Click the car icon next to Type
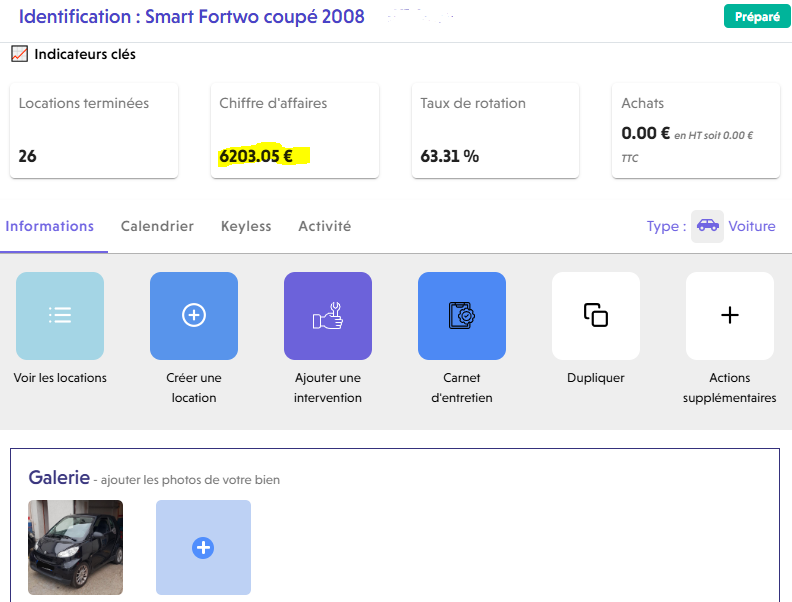The height and width of the screenshot is (602, 792). pyautogui.click(x=708, y=226)
